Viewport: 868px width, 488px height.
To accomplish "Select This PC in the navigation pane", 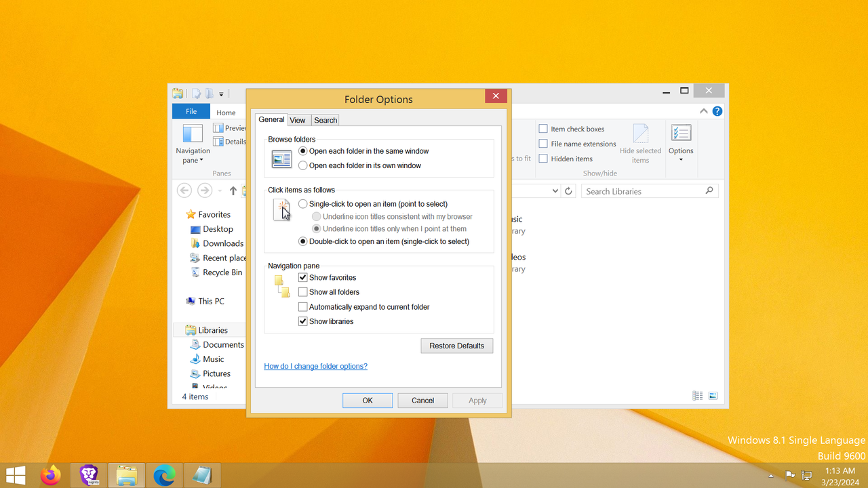I will point(211,301).
